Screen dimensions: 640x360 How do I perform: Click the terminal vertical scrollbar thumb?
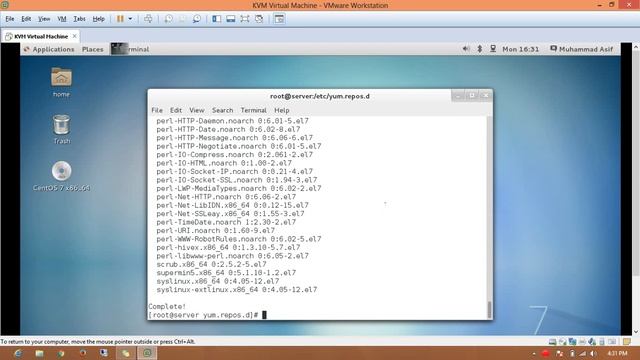click(x=489, y=309)
